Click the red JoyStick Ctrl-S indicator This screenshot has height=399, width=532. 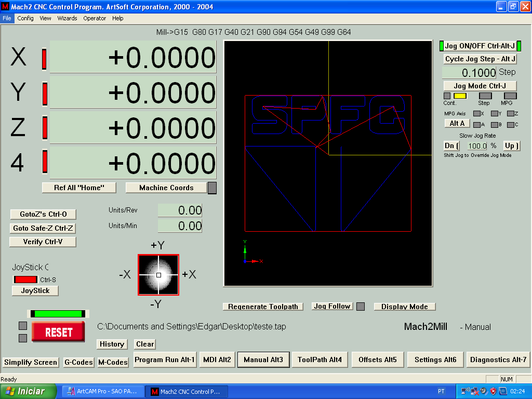[25, 280]
